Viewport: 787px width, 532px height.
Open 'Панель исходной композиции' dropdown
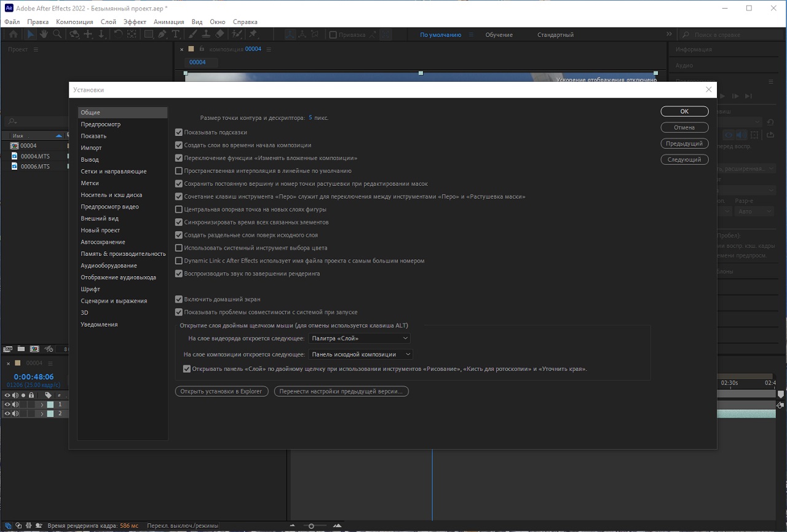coord(360,354)
